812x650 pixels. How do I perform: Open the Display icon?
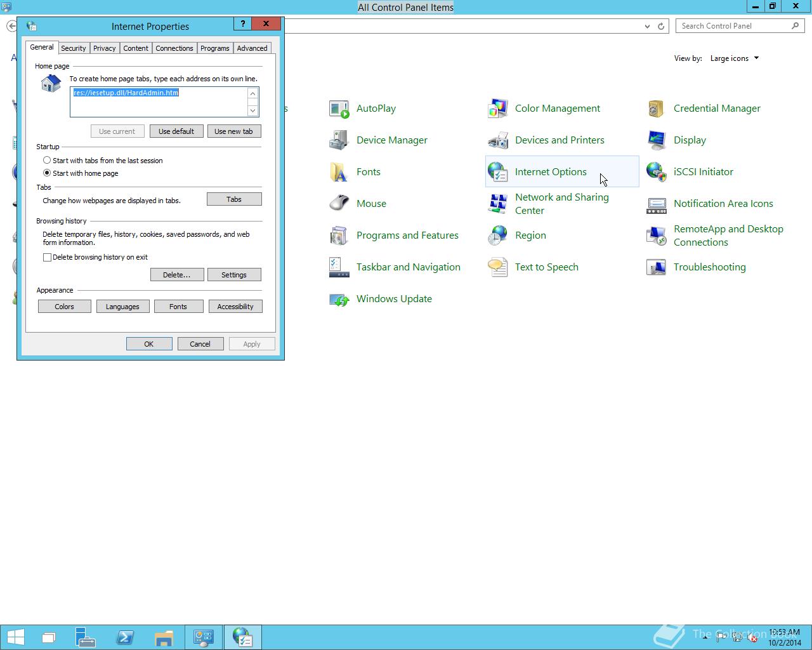657,140
